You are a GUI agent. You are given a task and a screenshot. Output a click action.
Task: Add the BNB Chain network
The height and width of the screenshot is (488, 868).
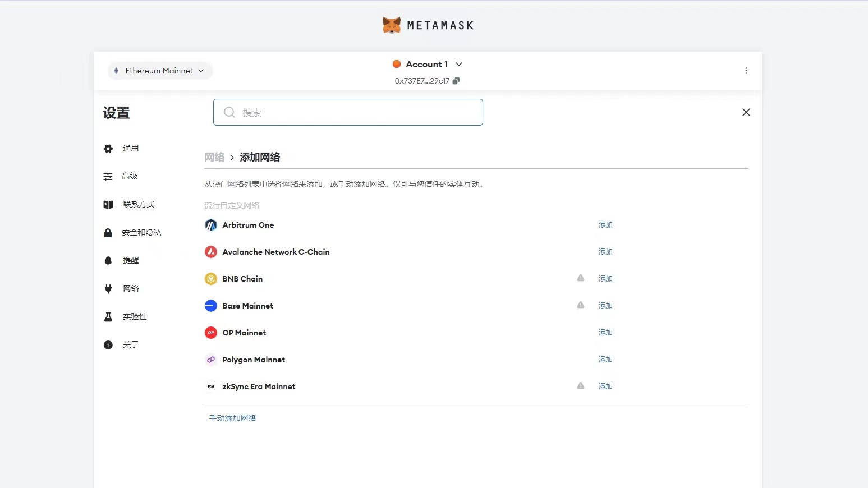pyautogui.click(x=605, y=279)
